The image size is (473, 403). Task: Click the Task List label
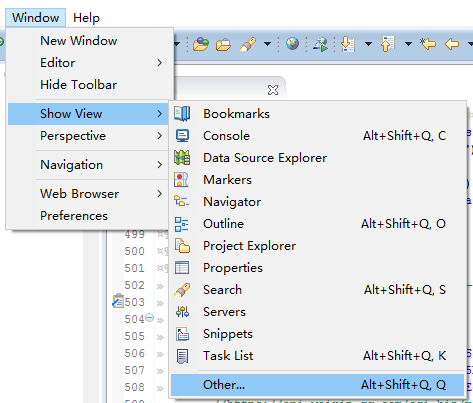[228, 356]
